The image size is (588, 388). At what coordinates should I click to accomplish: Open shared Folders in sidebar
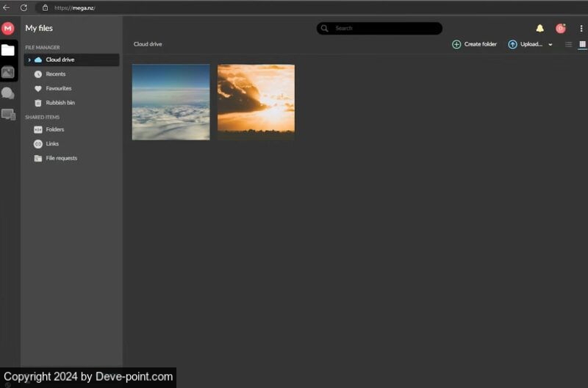pyautogui.click(x=54, y=129)
